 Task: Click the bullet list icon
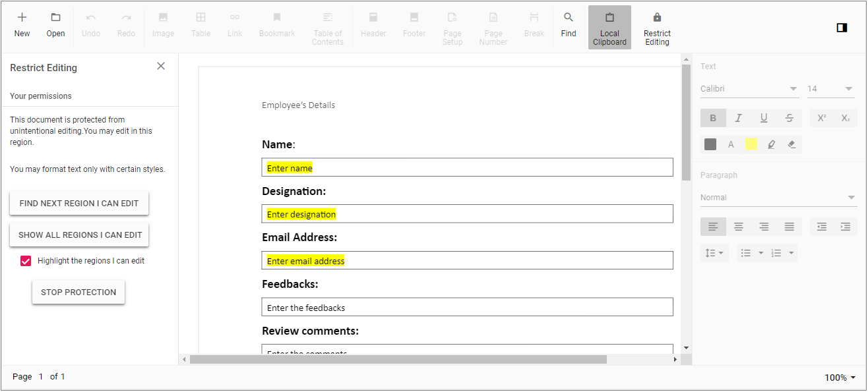746,253
